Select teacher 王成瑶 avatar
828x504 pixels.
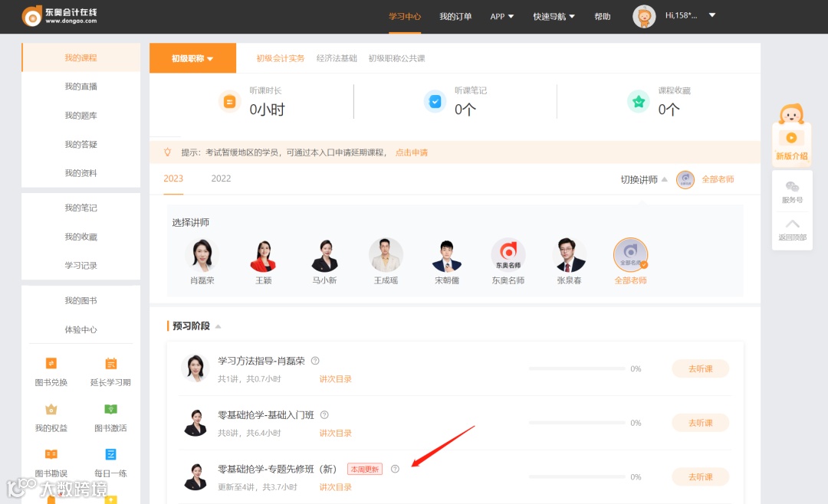pos(386,255)
